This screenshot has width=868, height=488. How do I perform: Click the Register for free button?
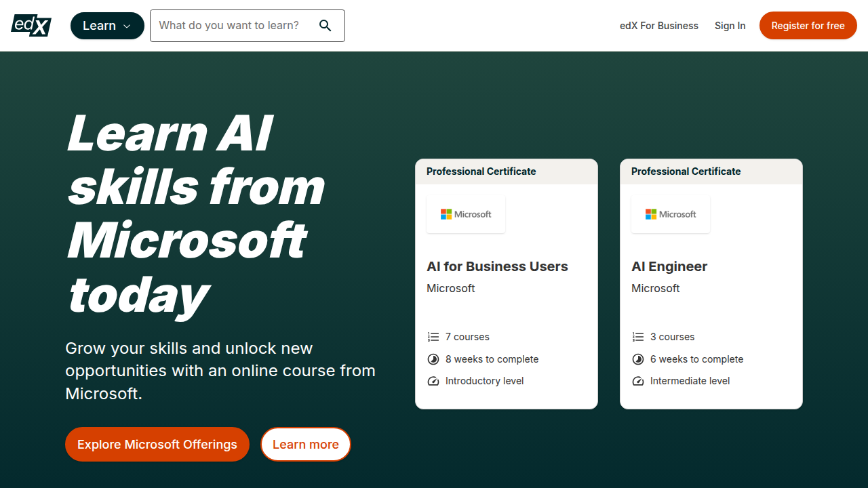point(808,26)
